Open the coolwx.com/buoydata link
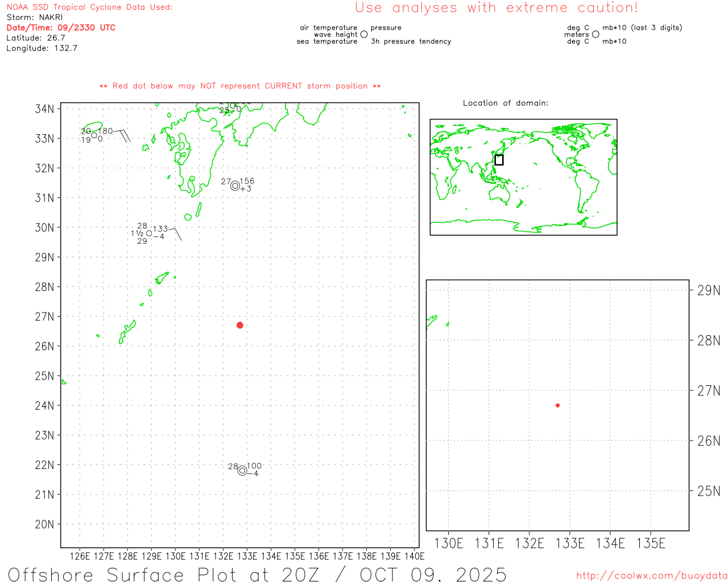The width and height of the screenshot is (728, 582). (x=652, y=576)
